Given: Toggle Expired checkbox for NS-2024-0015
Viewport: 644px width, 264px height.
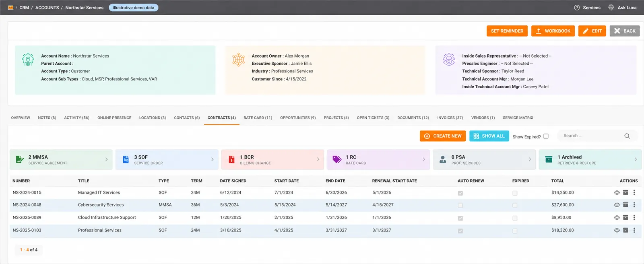Looking at the screenshot, I should (515, 193).
